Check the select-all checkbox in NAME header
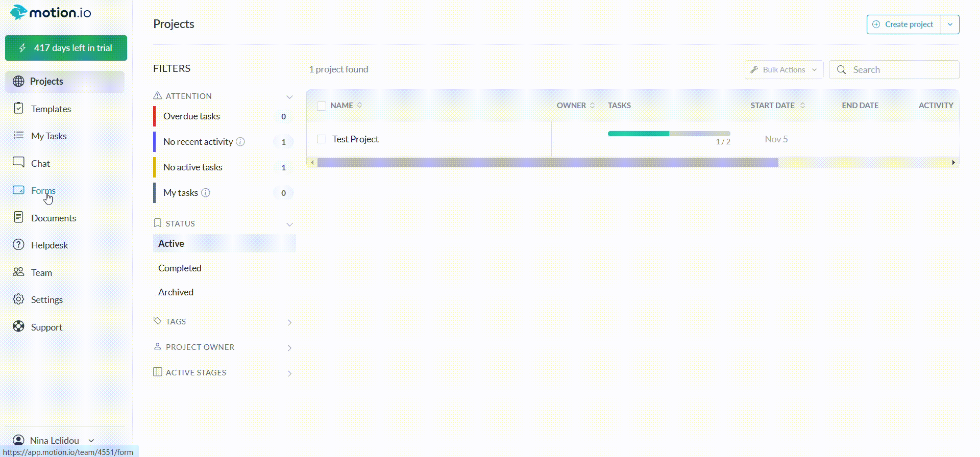This screenshot has height=457, width=980. tap(322, 106)
